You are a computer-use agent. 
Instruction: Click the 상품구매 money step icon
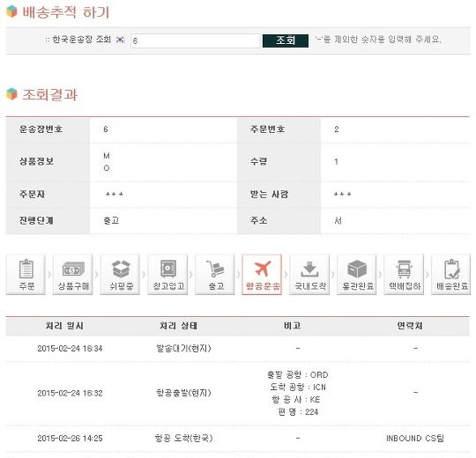coord(73,275)
